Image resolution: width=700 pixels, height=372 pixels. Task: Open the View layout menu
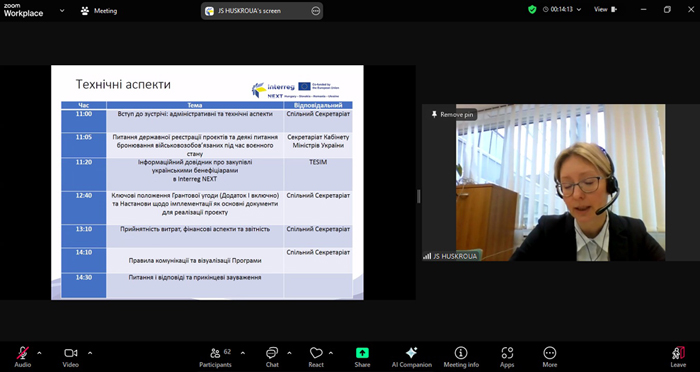coord(605,9)
